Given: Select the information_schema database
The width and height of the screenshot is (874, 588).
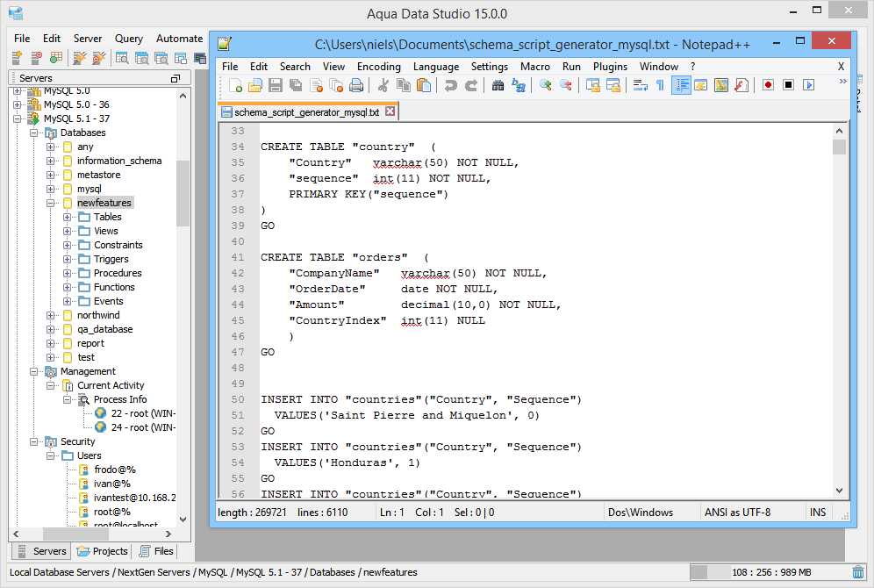Looking at the screenshot, I should (119, 161).
